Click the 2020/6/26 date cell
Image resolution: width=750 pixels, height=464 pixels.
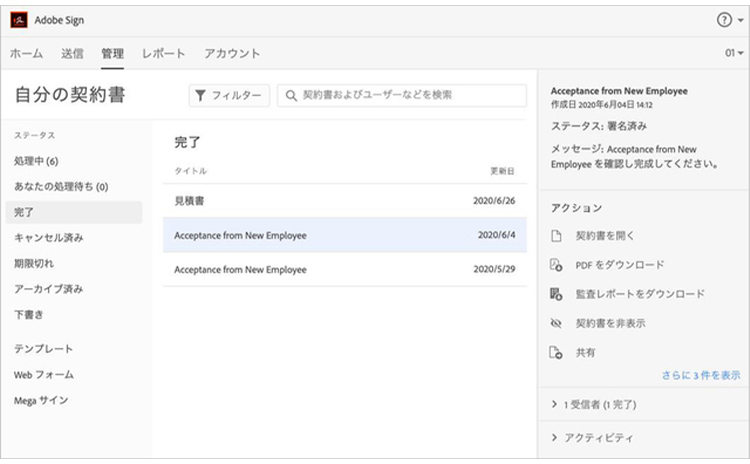tap(494, 201)
